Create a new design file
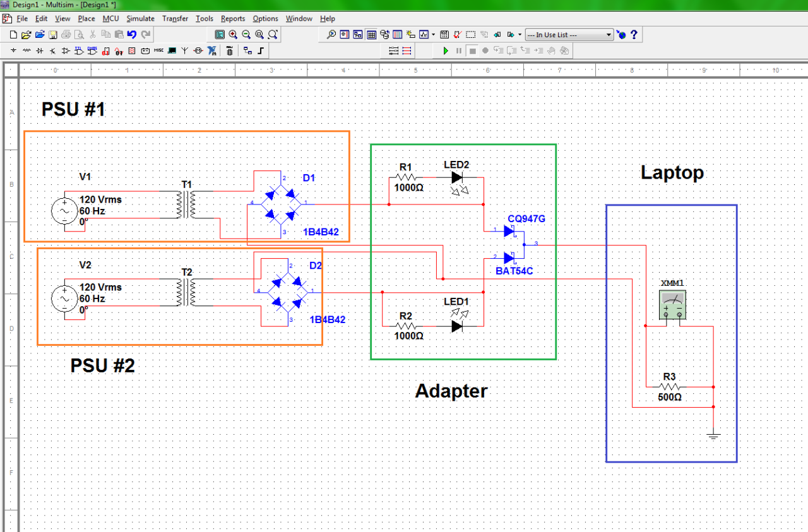Viewport: 808px width, 532px height. click(13, 35)
